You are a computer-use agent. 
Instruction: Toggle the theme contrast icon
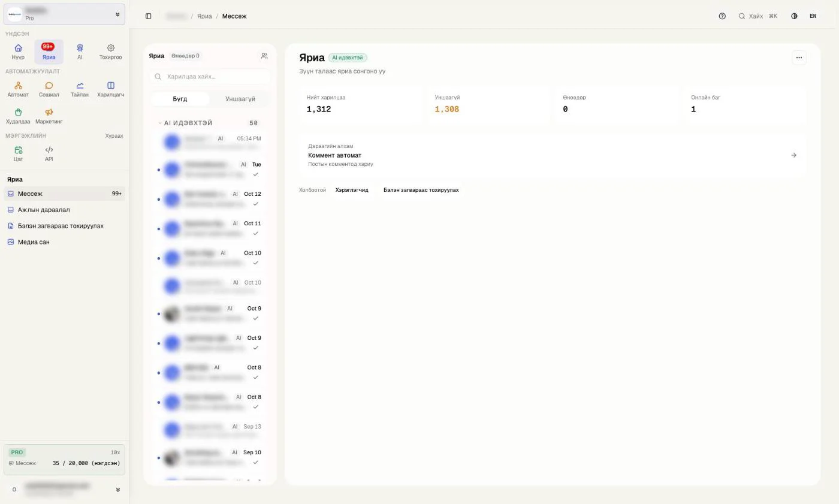(794, 16)
